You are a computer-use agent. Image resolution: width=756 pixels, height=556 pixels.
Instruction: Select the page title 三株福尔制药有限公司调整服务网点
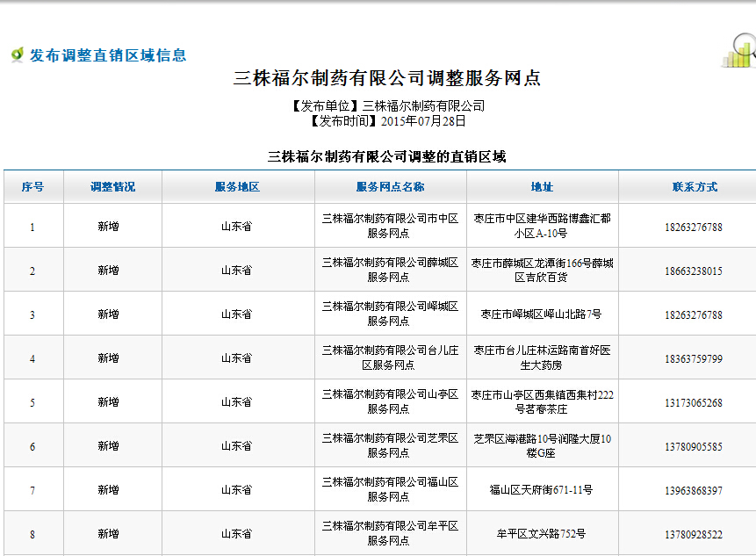pyautogui.click(x=386, y=77)
